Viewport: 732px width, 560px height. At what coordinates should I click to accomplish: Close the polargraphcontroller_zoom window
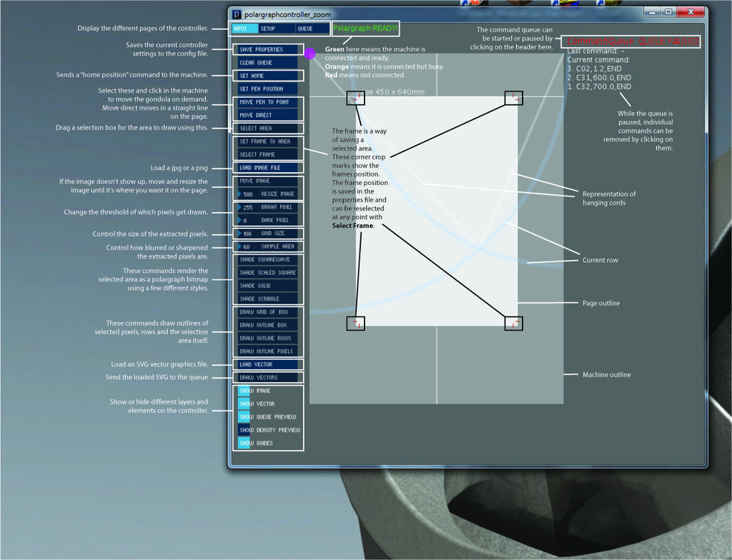pos(691,11)
